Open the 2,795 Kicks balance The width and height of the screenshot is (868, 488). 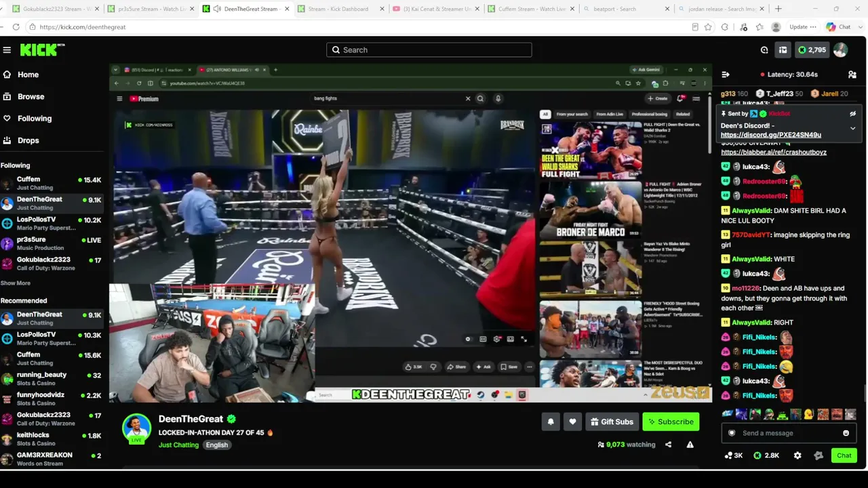pos(812,50)
